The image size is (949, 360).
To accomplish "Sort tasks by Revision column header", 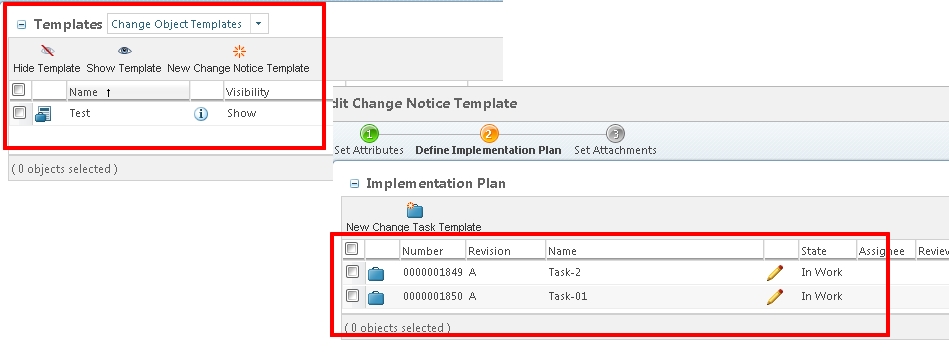I will (489, 251).
